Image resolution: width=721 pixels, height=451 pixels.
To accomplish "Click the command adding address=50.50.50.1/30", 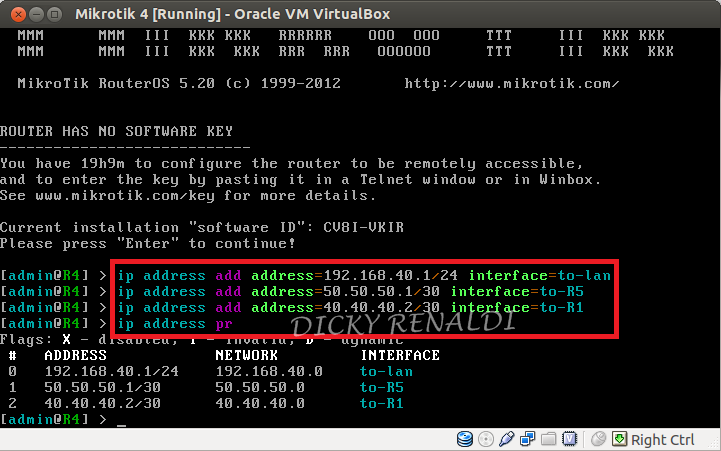I will click(x=350, y=292).
